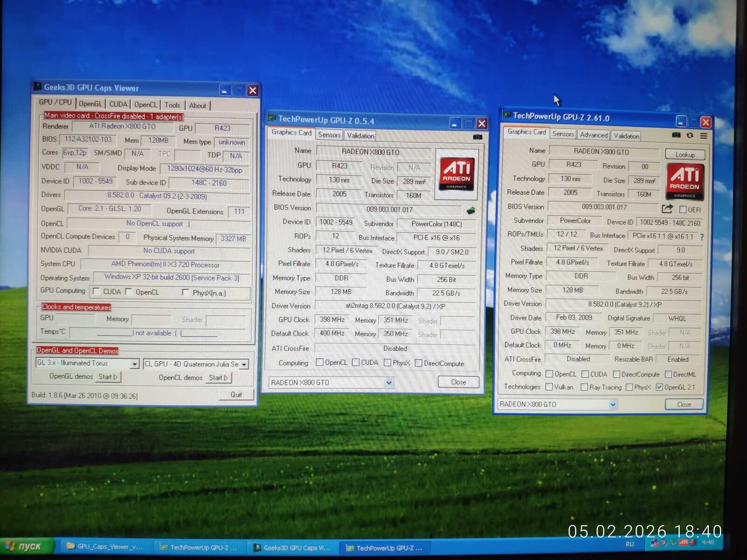Toggle the Ray Tracing checkbox in GPU-Z 2.61

click(584, 387)
